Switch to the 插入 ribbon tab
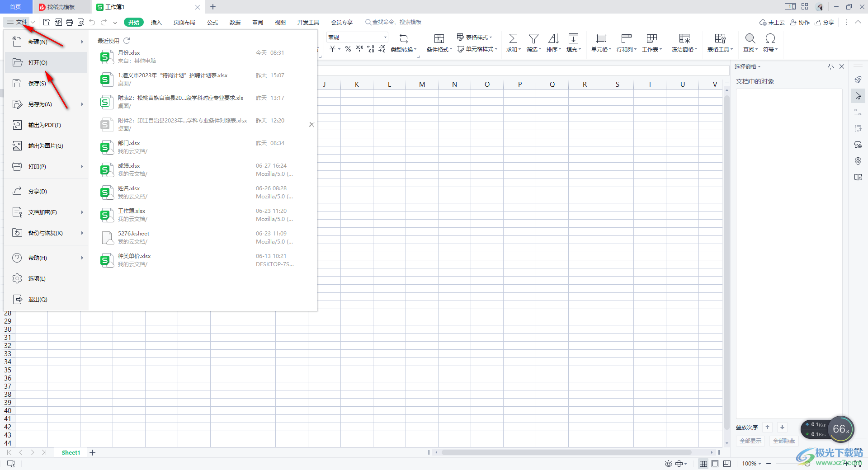868x470 pixels. [156, 22]
